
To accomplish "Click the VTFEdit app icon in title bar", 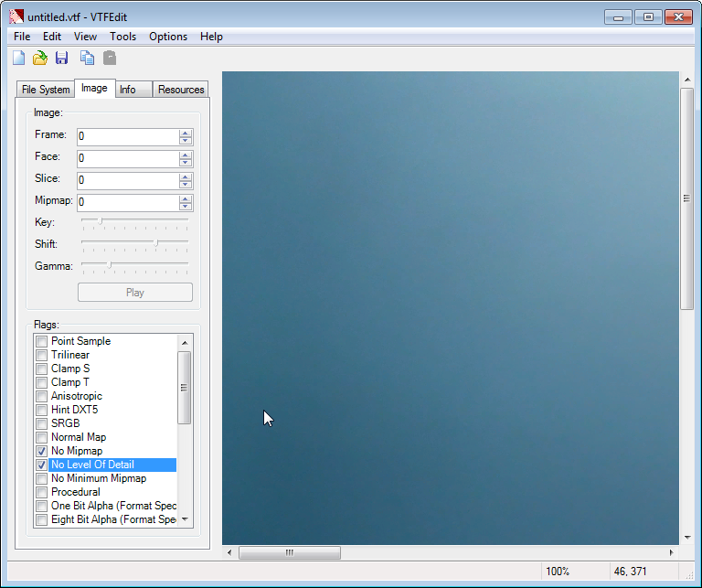I will [16, 17].
